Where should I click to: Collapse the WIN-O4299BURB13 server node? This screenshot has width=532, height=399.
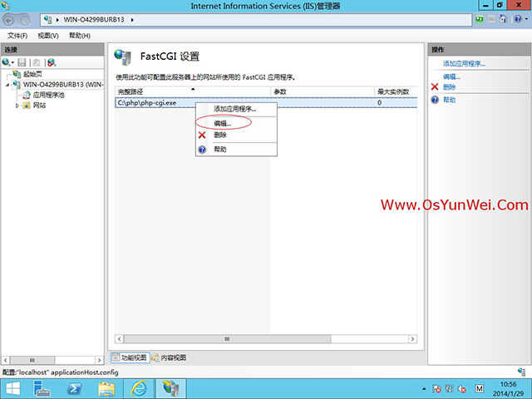click(7, 84)
